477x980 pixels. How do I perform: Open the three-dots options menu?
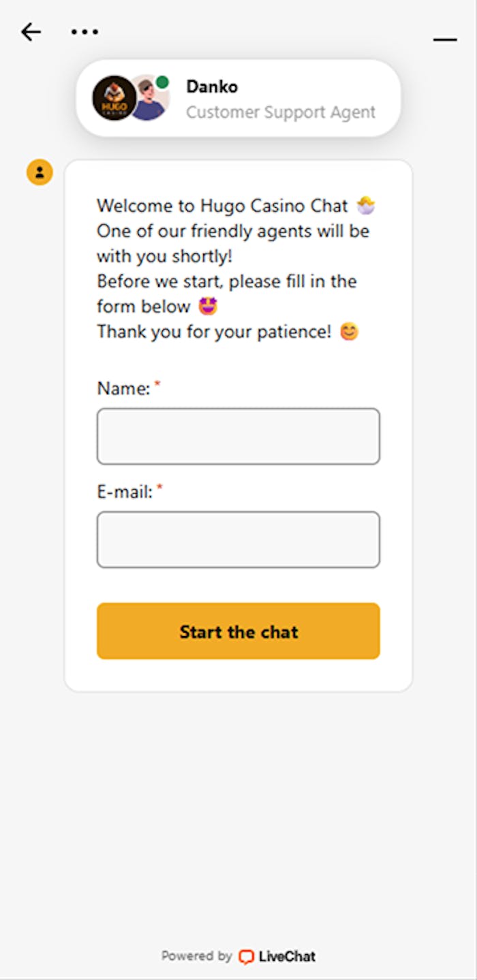[84, 31]
